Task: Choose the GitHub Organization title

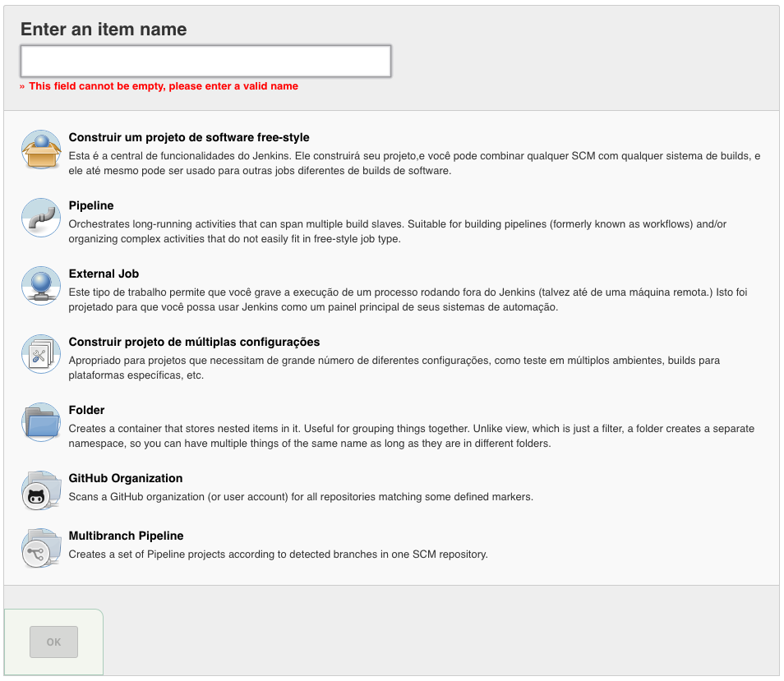Action: pos(126,478)
